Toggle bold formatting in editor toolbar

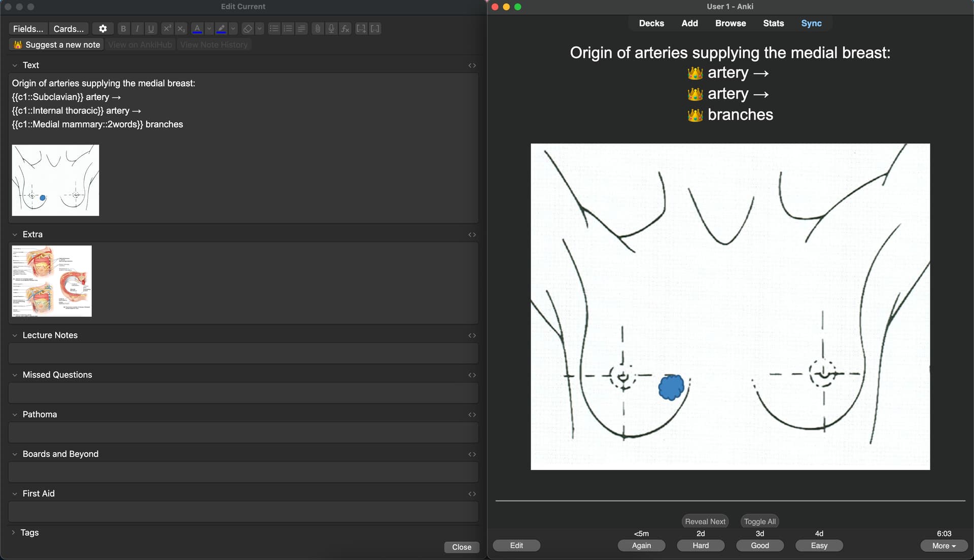point(123,29)
